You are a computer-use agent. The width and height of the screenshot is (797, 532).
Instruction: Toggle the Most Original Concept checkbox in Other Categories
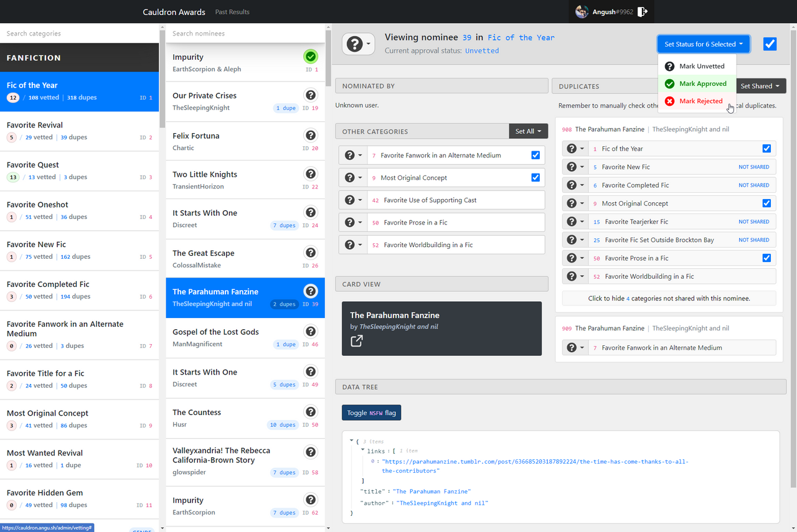(x=535, y=178)
